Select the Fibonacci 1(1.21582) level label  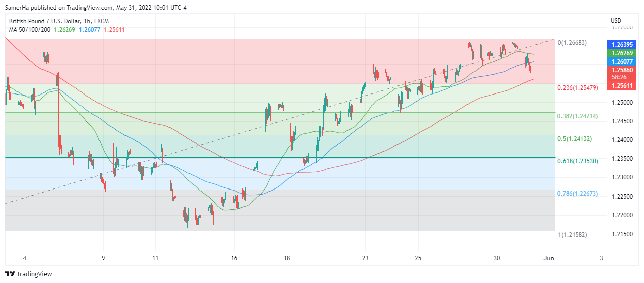[x=572, y=235]
